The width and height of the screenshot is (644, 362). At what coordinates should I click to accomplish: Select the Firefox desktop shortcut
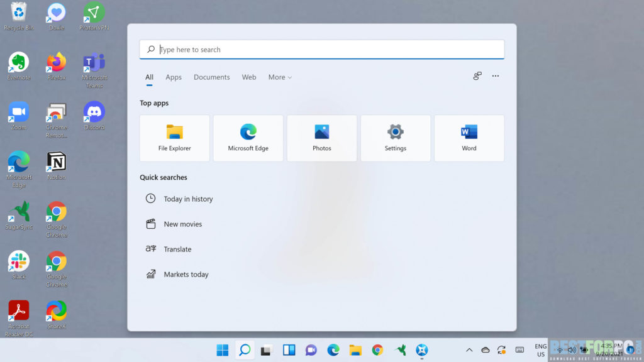[x=56, y=66]
